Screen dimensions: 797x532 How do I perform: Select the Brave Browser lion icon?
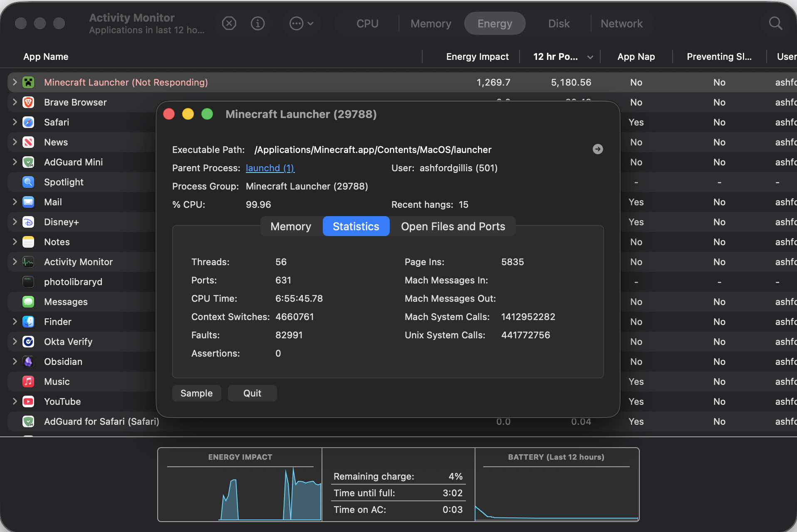(x=28, y=102)
